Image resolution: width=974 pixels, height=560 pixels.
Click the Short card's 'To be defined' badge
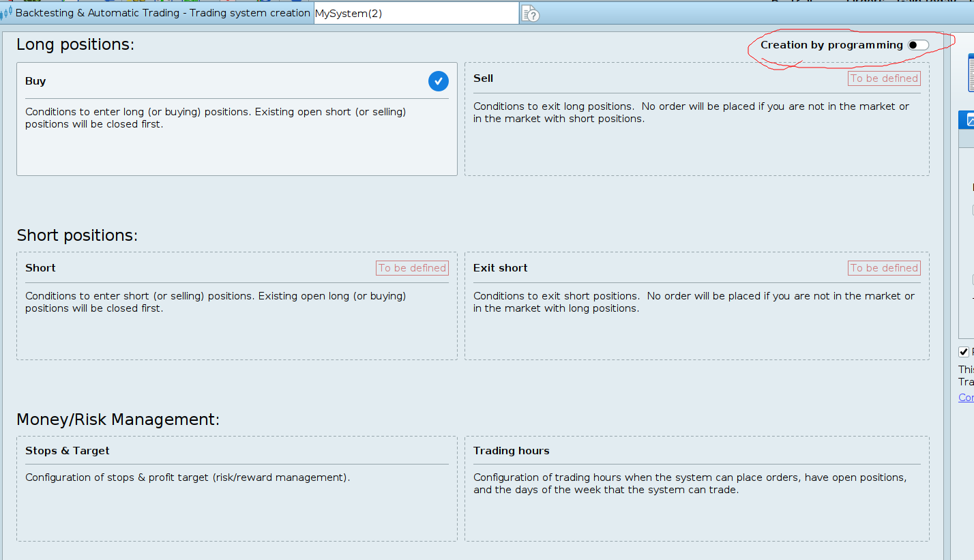(x=412, y=268)
